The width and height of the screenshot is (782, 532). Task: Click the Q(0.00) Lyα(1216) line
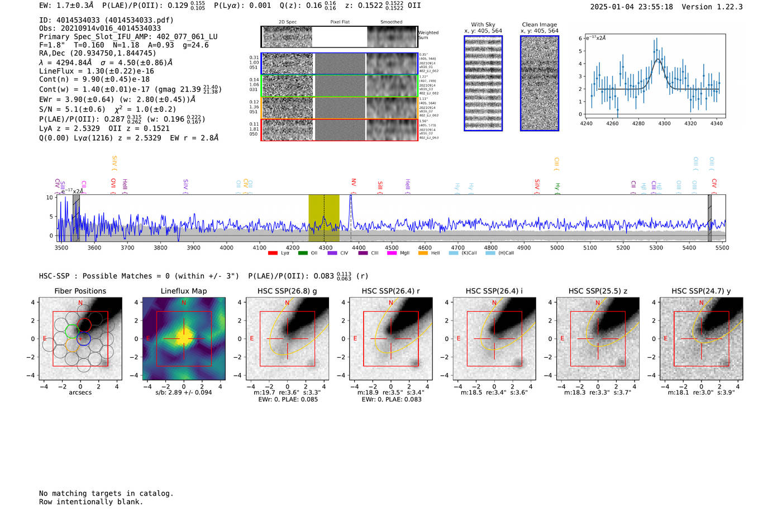point(128,138)
